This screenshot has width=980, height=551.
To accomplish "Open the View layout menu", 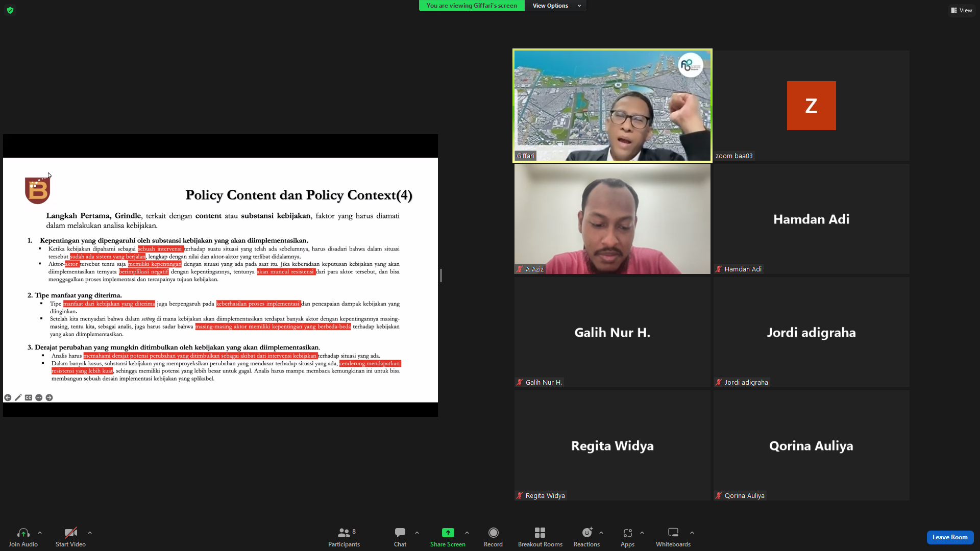I will pos(962,10).
